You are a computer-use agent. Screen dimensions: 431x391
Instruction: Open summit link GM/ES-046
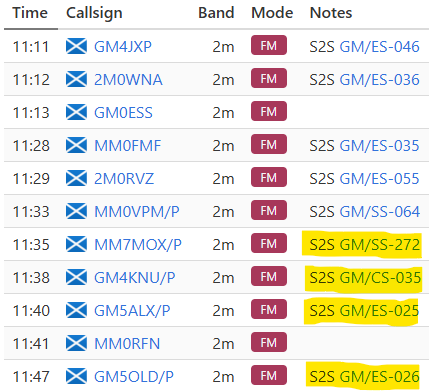379,46
